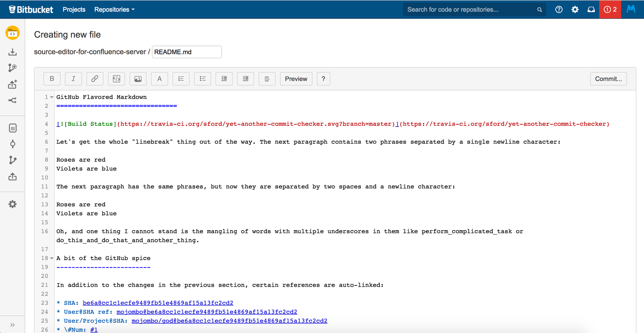
Task: Click the SHA link be6a8cc1c1ecfe on line 23
Action: [158, 303]
